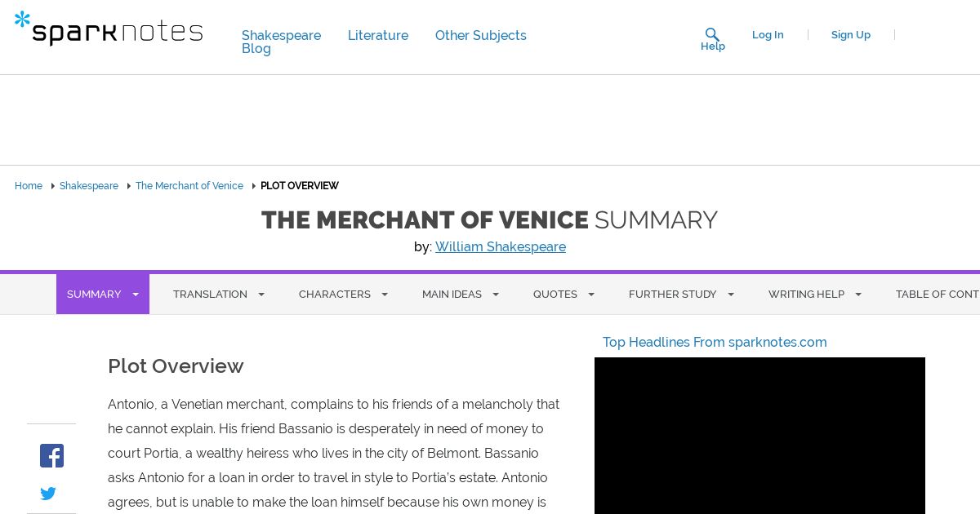
Task: Open Other Subjects navigation item
Action: tap(481, 36)
